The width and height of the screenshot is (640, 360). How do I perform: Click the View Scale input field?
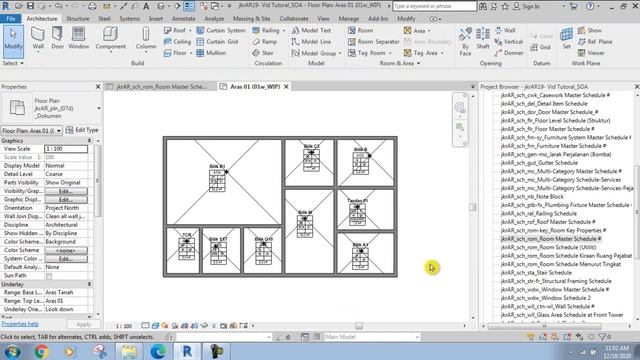coord(66,149)
